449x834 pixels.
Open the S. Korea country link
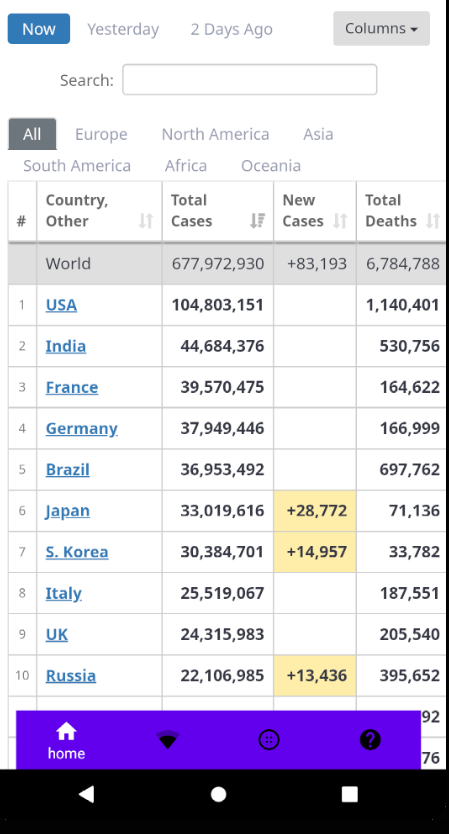(77, 552)
